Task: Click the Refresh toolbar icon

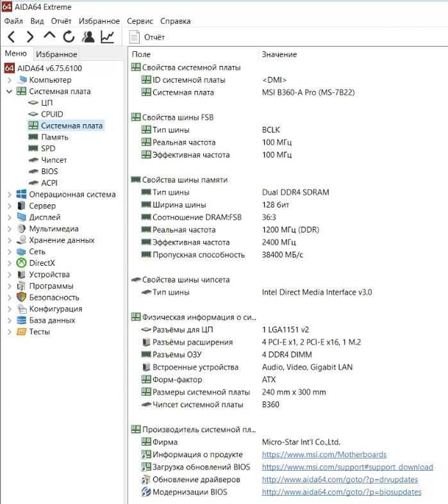Action: coord(69,37)
